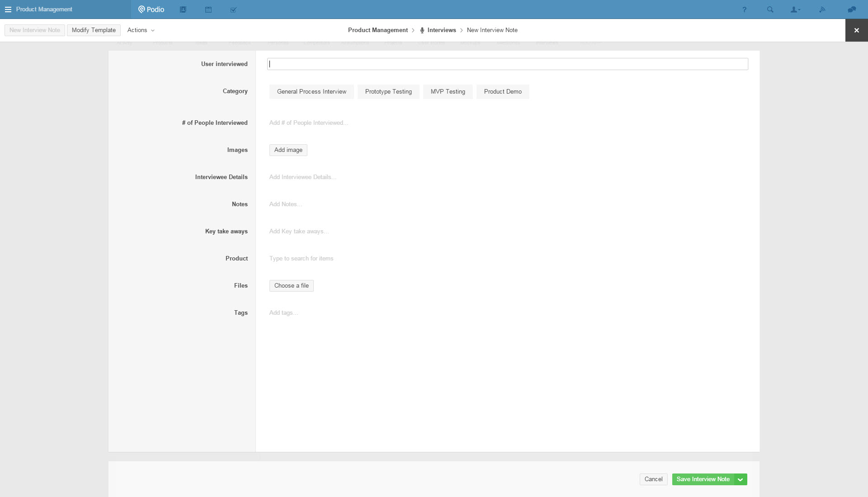Open the notifications feed icon
Screen dimensions: 868x497
(x=822, y=9)
